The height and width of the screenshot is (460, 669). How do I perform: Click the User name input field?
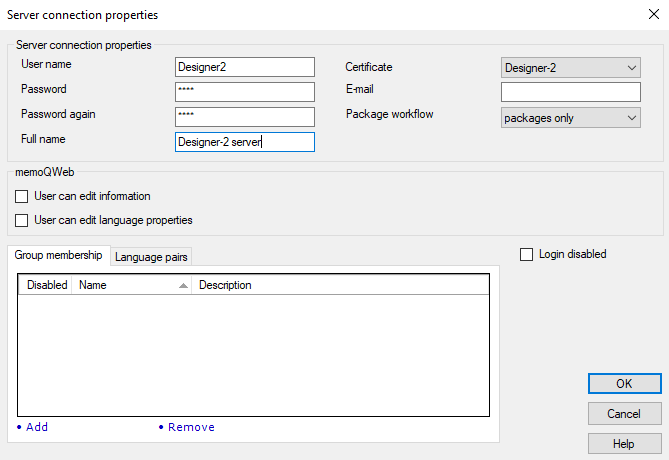coord(244,67)
